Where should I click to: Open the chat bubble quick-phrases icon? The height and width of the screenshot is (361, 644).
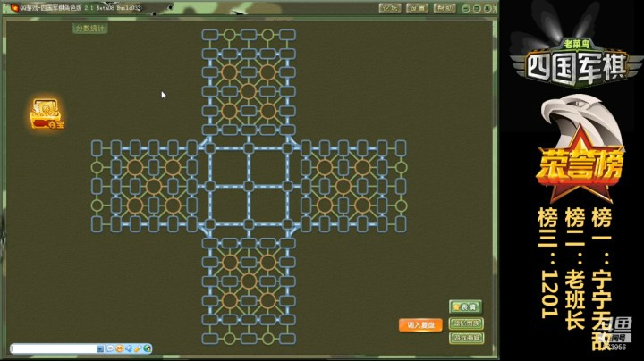[110, 348]
